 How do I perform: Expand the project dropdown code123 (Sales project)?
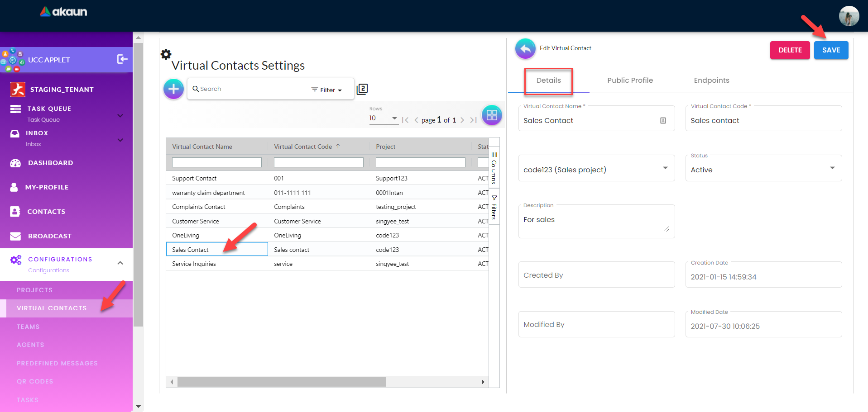(x=596, y=170)
